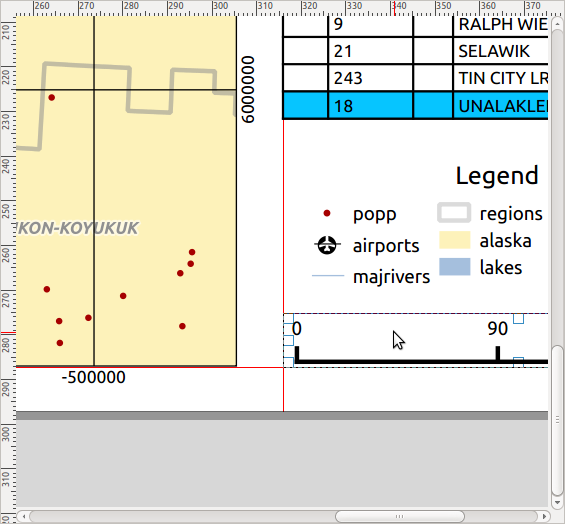Click the scroll right arrow button

(544, 516)
